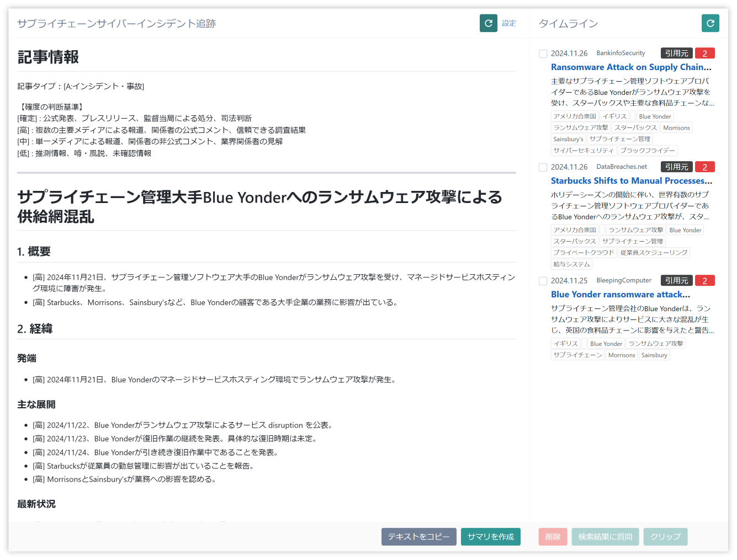Click 引用元 badge on BleepingComputer entry
The width and height of the screenshot is (737, 560).
pyautogui.click(x=677, y=280)
